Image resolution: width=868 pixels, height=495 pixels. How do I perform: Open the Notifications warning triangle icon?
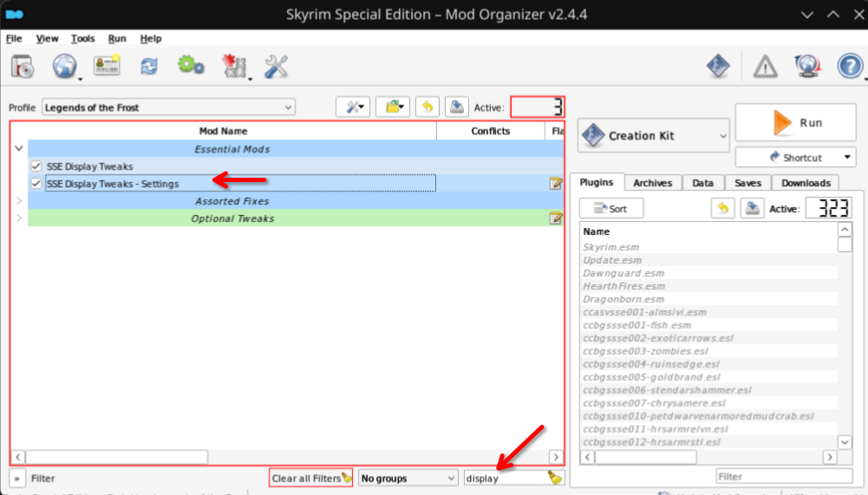(x=765, y=67)
